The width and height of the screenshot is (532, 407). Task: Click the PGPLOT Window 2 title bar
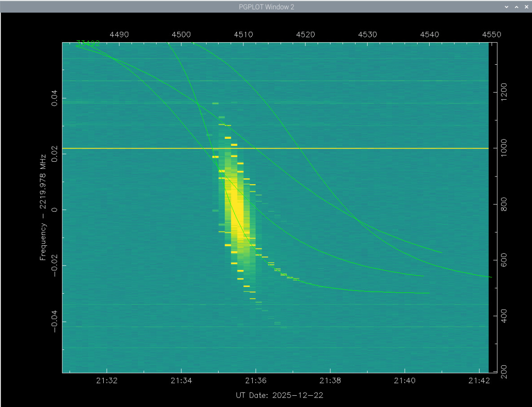[267, 7]
